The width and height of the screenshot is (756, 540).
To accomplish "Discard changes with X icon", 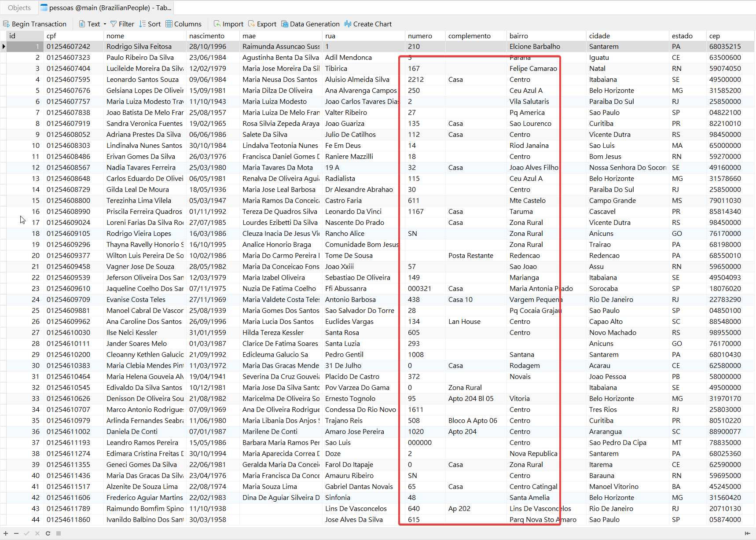I will (x=37, y=533).
